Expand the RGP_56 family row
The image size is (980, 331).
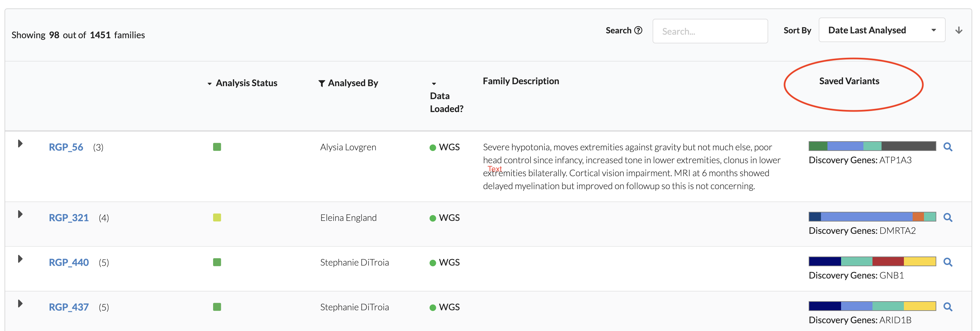[x=20, y=144]
